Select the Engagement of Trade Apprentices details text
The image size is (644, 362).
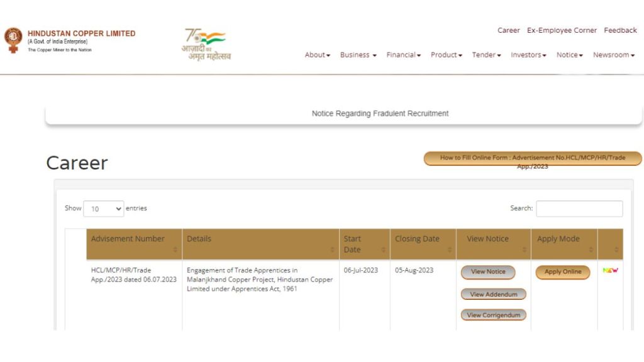(x=260, y=280)
